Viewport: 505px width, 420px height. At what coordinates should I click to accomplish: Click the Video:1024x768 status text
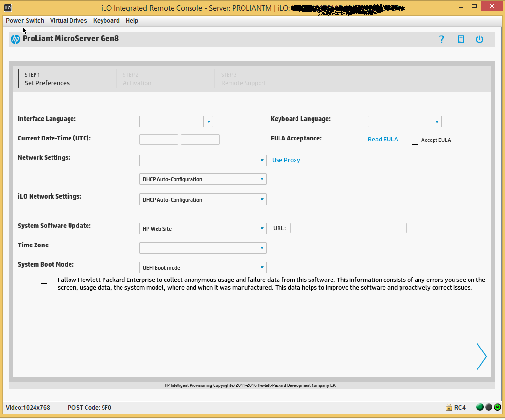(x=28, y=408)
